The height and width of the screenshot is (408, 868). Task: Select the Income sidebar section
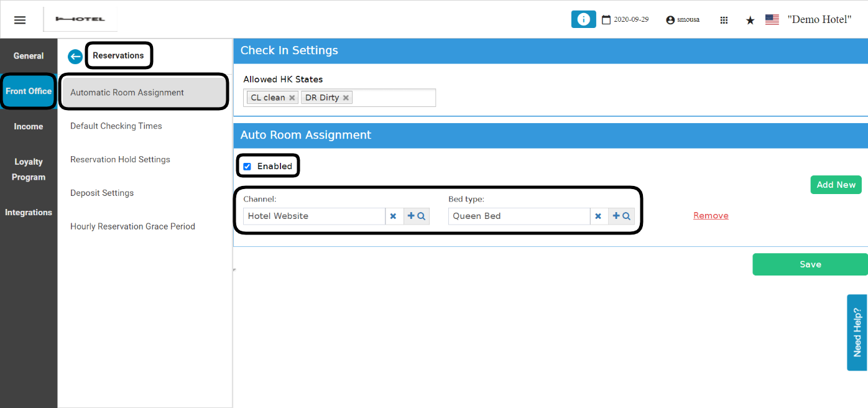pyautogui.click(x=29, y=126)
